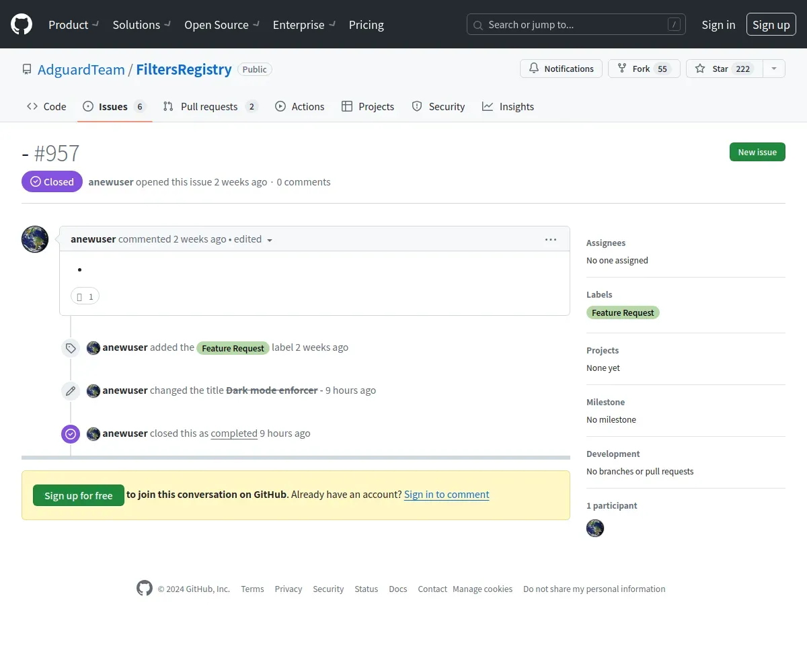Open Security footer link
807x672 pixels.
pyautogui.click(x=328, y=589)
